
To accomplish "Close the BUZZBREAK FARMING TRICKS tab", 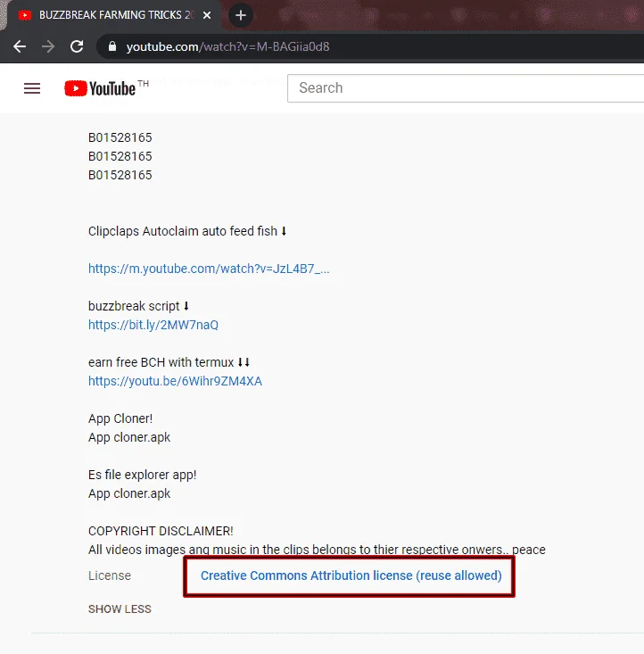I will (x=206, y=15).
